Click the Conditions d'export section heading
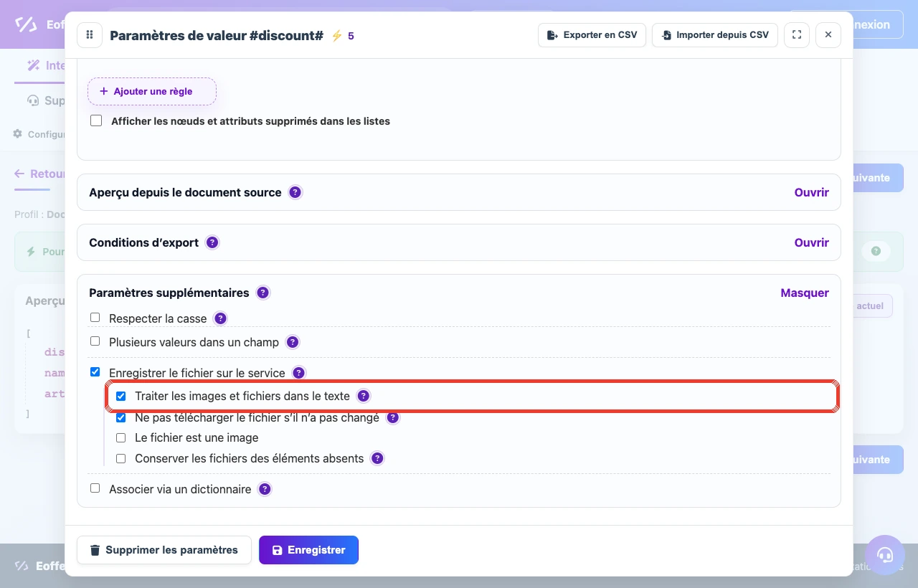Image resolution: width=918 pixels, height=588 pixels. (143, 242)
